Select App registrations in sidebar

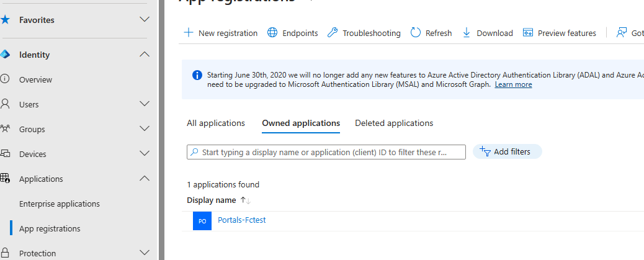[50, 228]
